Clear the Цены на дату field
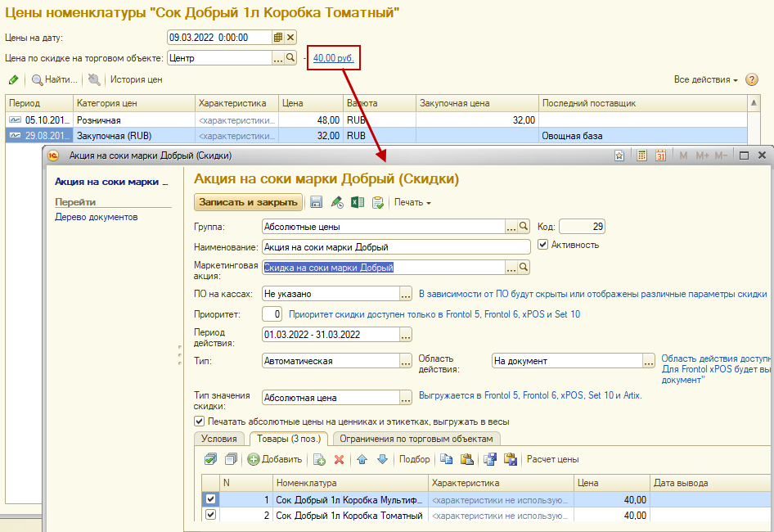This screenshot has height=532, width=774. (x=290, y=38)
